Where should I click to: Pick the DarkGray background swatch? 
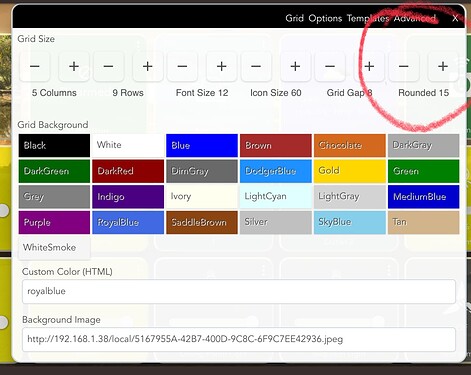point(424,145)
